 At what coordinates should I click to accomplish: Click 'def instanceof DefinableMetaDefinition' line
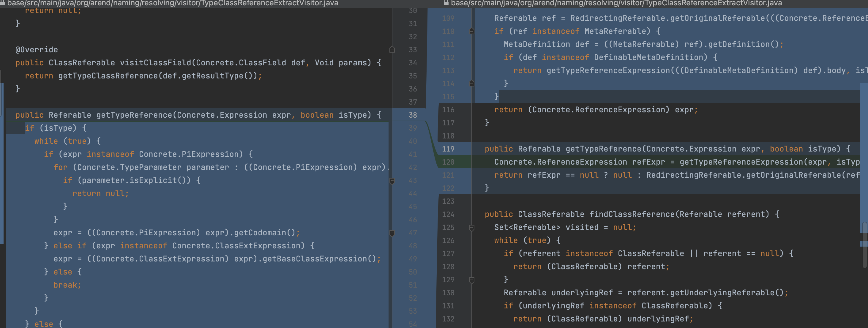point(610,57)
